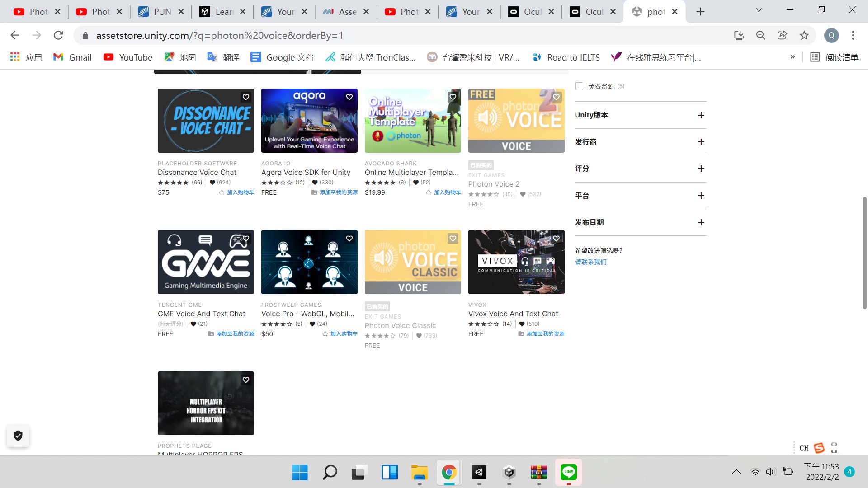Screen dimensions: 868x488
Task: Open the new tab plus button
Action: point(700,12)
